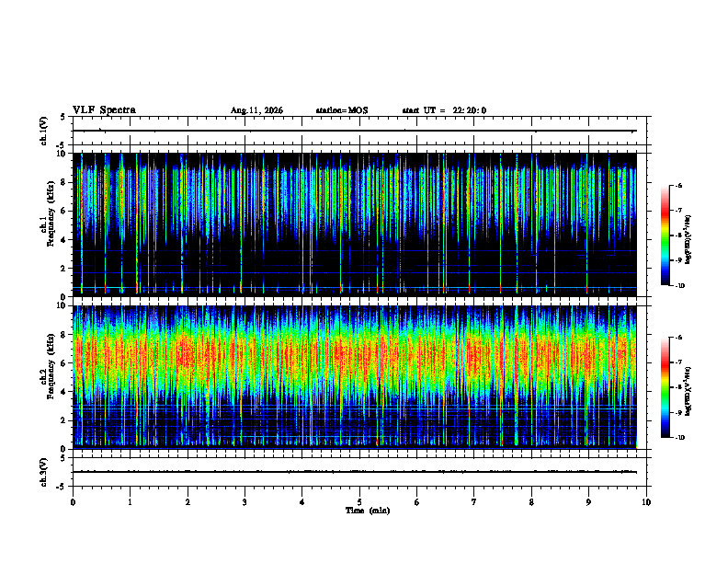Click the time axis tick label "10"
This screenshot has height=563, width=728.
646,502
